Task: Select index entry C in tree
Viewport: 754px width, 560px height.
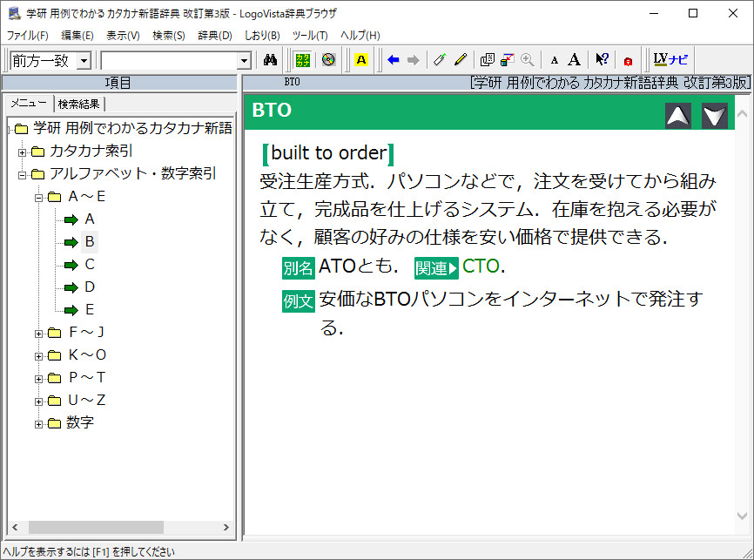Action: click(90, 265)
